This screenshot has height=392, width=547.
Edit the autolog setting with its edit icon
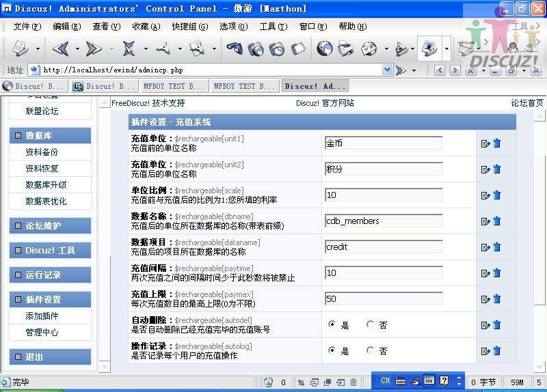point(485,351)
